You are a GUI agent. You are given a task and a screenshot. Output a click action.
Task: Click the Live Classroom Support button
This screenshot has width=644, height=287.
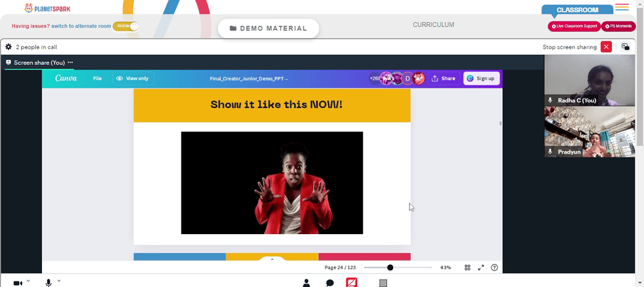pyautogui.click(x=574, y=26)
